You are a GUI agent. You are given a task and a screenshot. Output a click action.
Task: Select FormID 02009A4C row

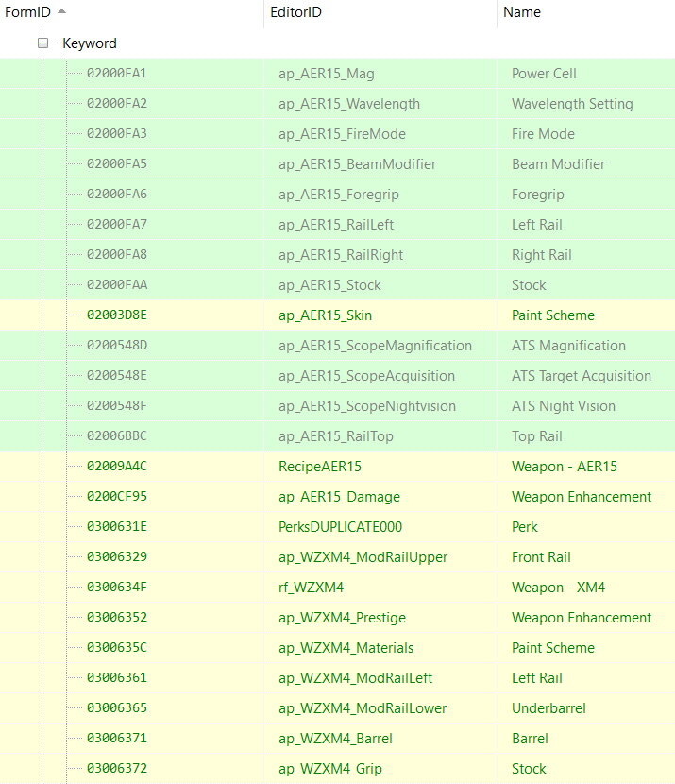337,466
